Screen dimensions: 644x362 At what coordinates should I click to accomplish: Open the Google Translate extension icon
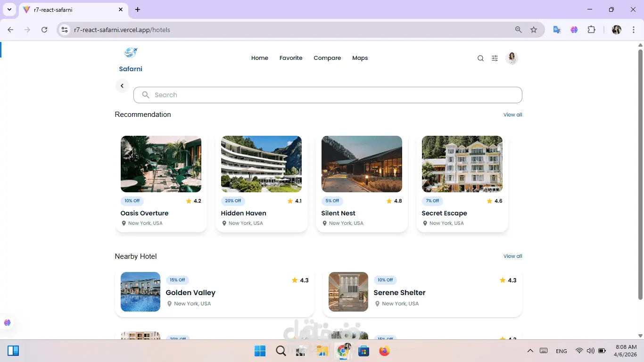(557, 30)
